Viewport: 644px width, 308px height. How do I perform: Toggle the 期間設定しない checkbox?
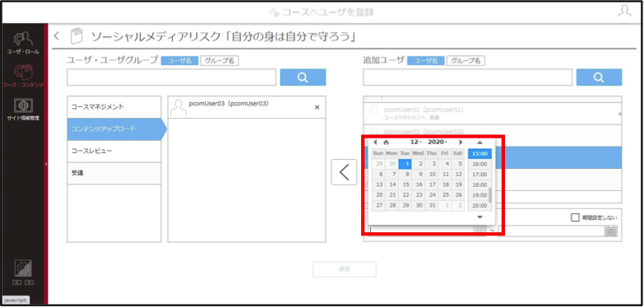[x=575, y=217]
